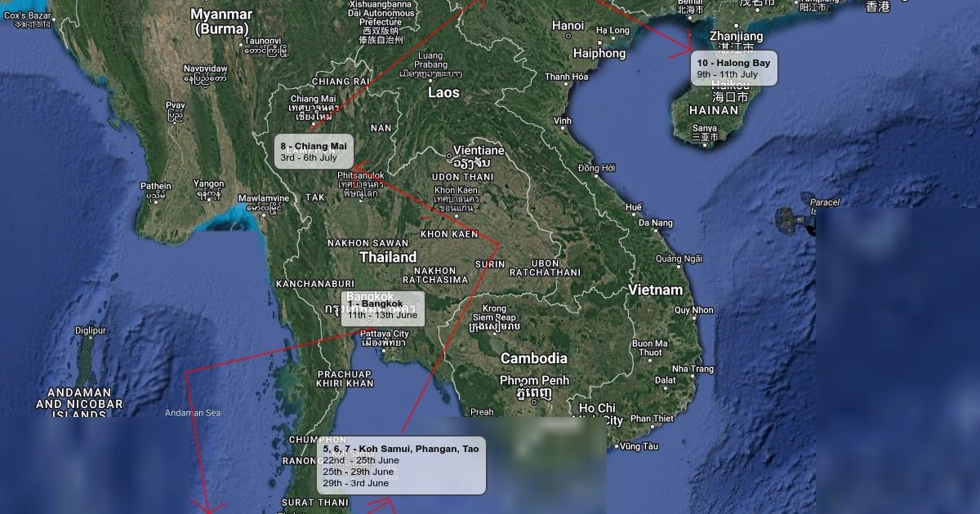This screenshot has width=980, height=514.
Task: Open the 8 - Chiang Mai info label
Action: pos(314,151)
